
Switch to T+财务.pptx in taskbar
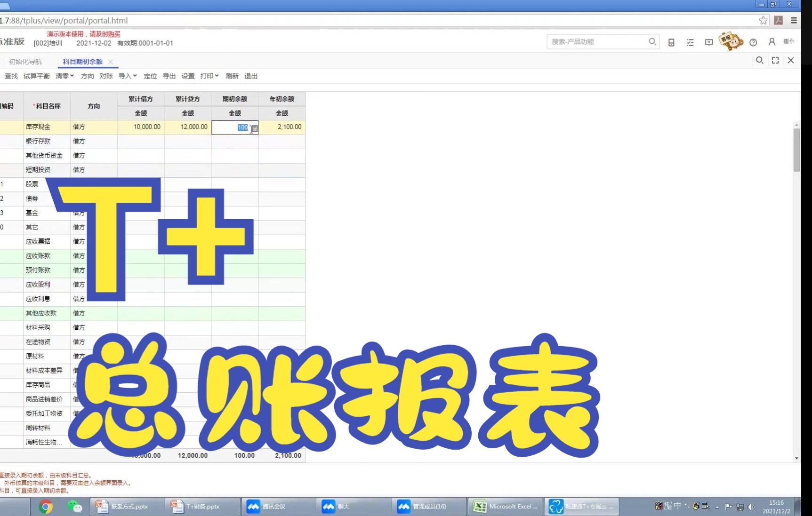click(202, 507)
